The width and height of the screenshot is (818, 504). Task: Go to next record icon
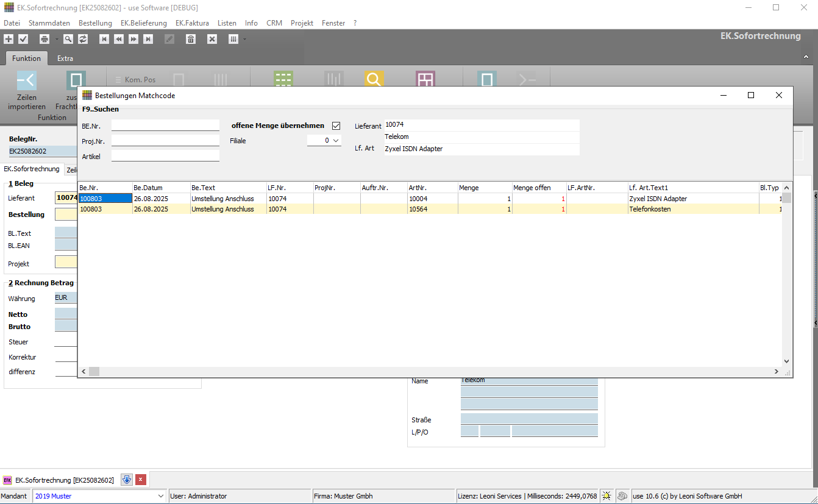(133, 39)
